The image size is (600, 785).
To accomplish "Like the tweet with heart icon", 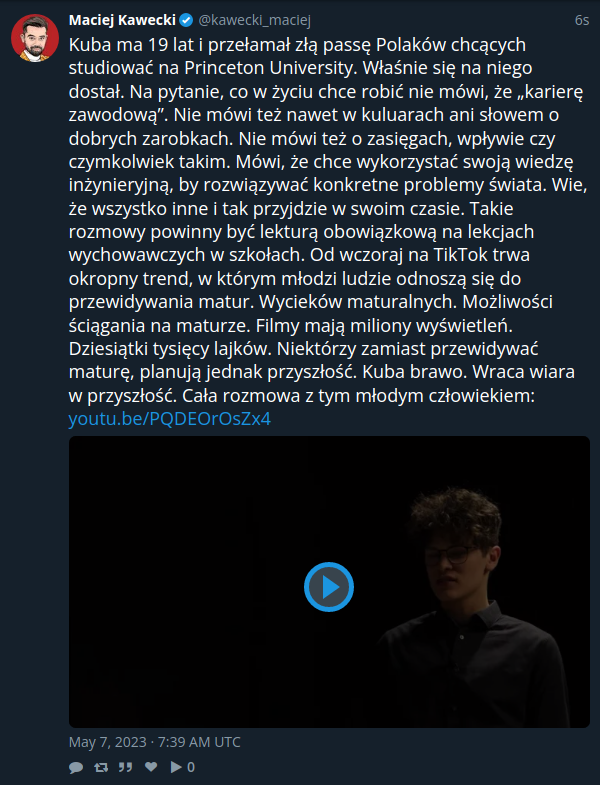I will (151, 766).
